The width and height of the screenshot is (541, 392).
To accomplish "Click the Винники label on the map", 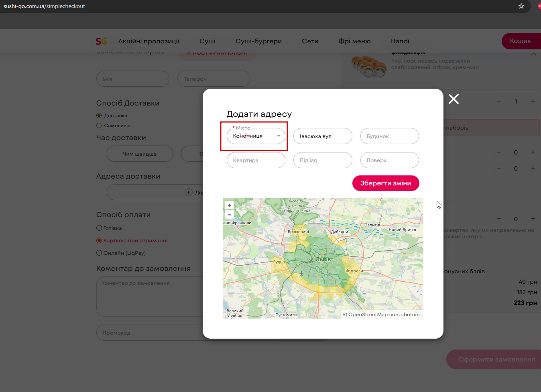I will 354,270.
